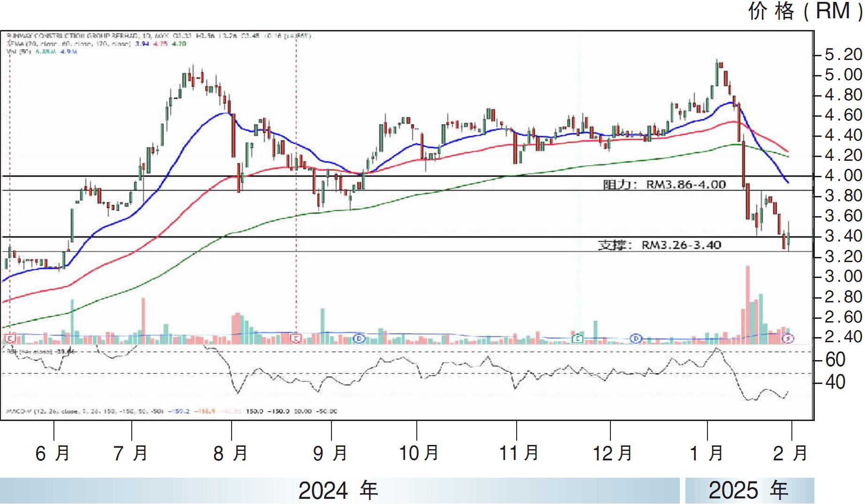The height and width of the screenshot is (504, 865).
Task: Open the blue D dividend marker in December
Action: (x=636, y=338)
